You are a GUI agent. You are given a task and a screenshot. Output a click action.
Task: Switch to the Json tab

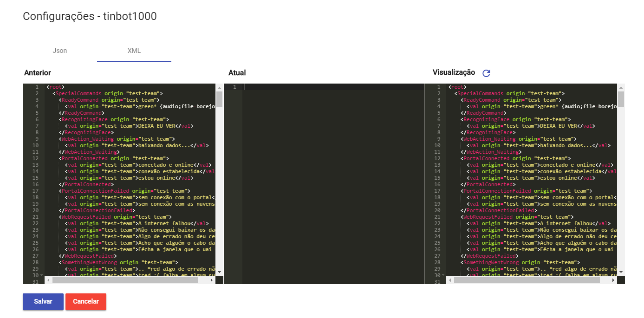coord(60,51)
